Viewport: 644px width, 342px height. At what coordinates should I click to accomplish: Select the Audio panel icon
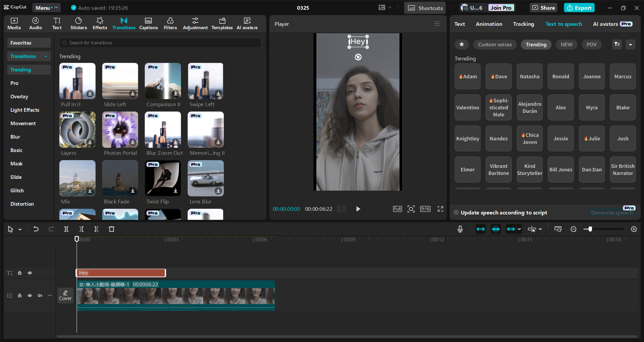(x=35, y=23)
